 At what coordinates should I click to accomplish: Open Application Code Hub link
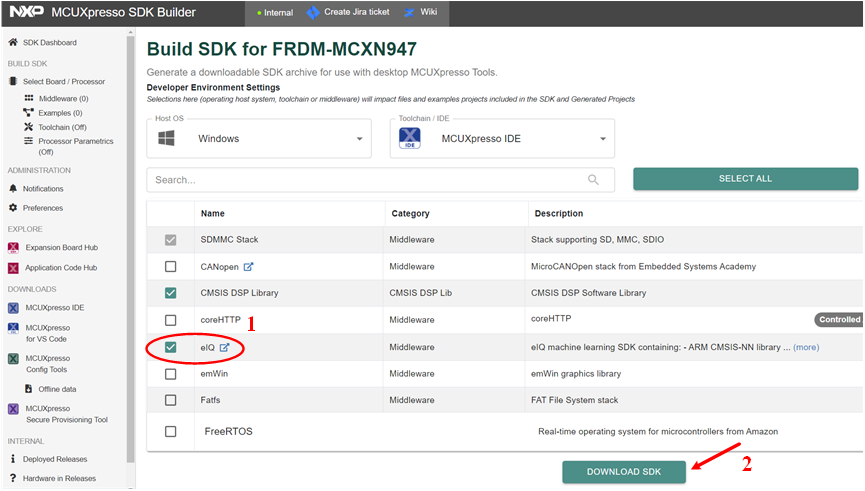click(x=61, y=268)
